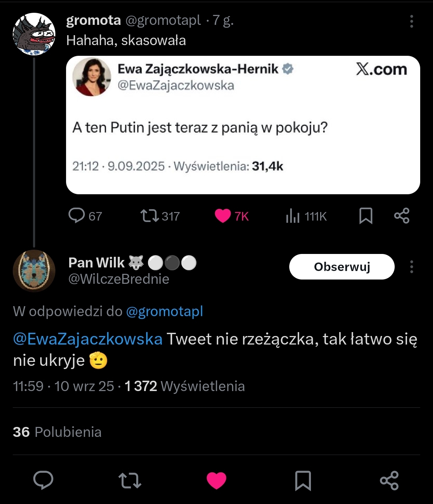433x504 pixels.
Task: Open gromota's profile avatar
Action: (x=34, y=34)
